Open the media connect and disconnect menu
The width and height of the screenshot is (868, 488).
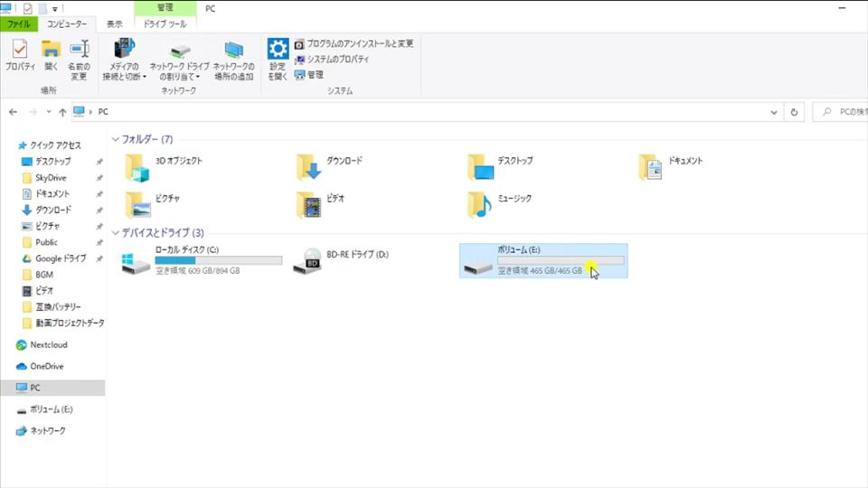[124, 60]
